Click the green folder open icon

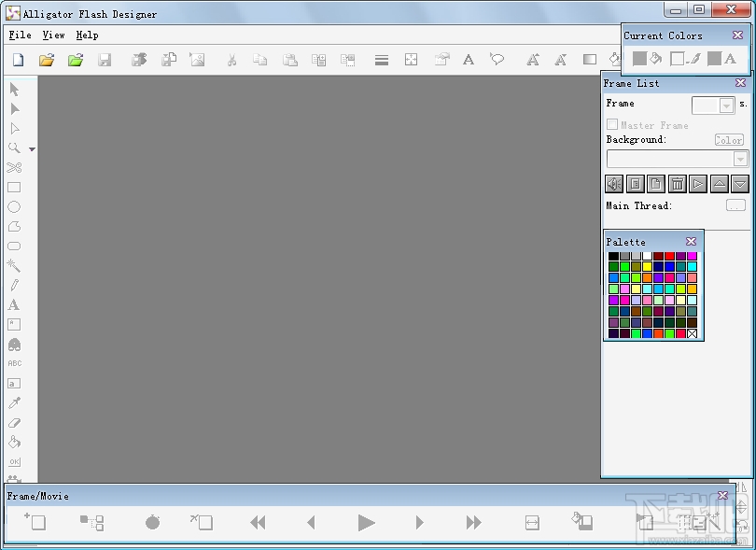(x=76, y=60)
